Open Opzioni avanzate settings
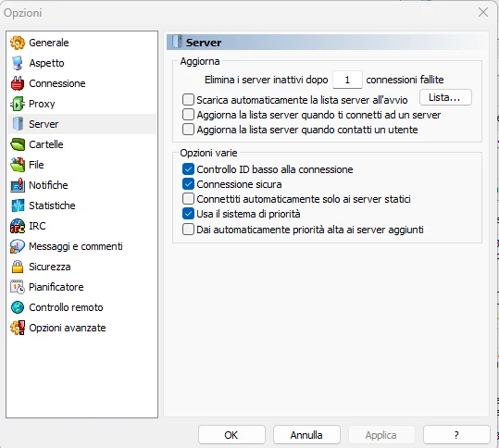 (x=81, y=328)
